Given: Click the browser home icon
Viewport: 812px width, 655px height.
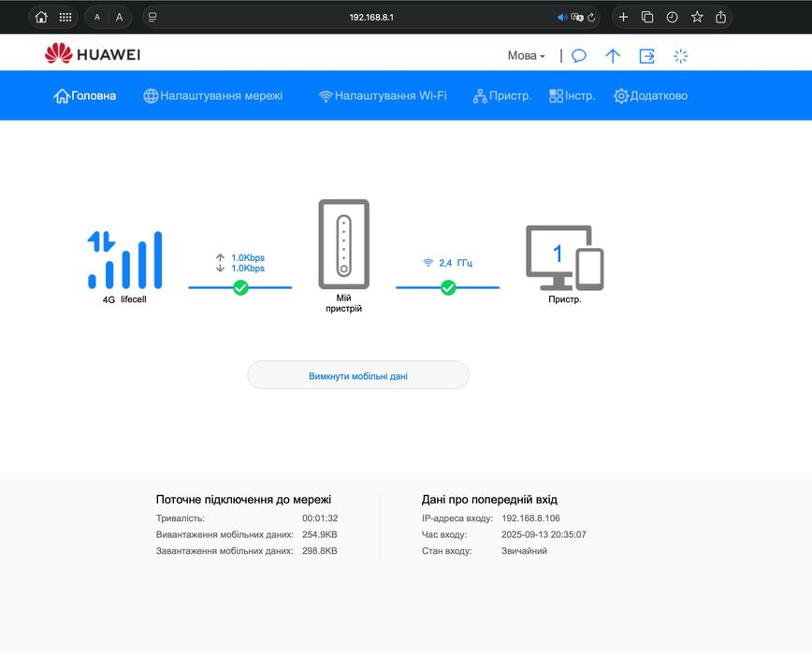Looking at the screenshot, I should pyautogui.click(x=41, y=17).
